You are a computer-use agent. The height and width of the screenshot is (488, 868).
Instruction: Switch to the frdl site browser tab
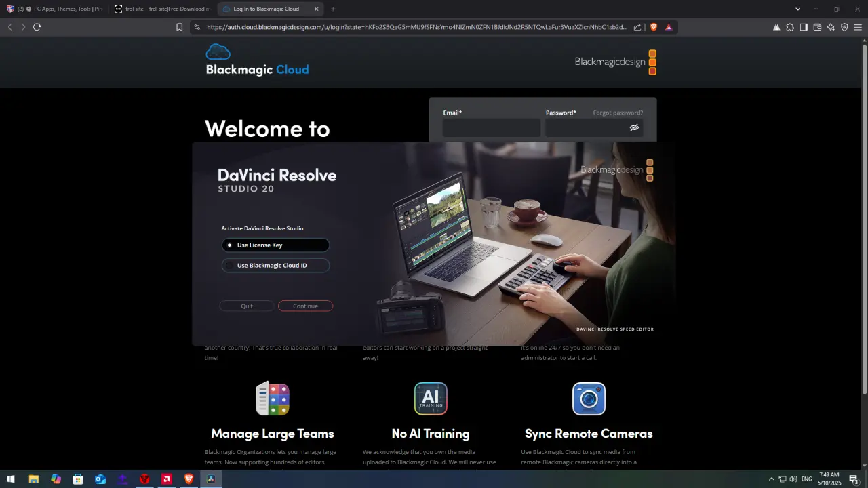tap(163, 9)
